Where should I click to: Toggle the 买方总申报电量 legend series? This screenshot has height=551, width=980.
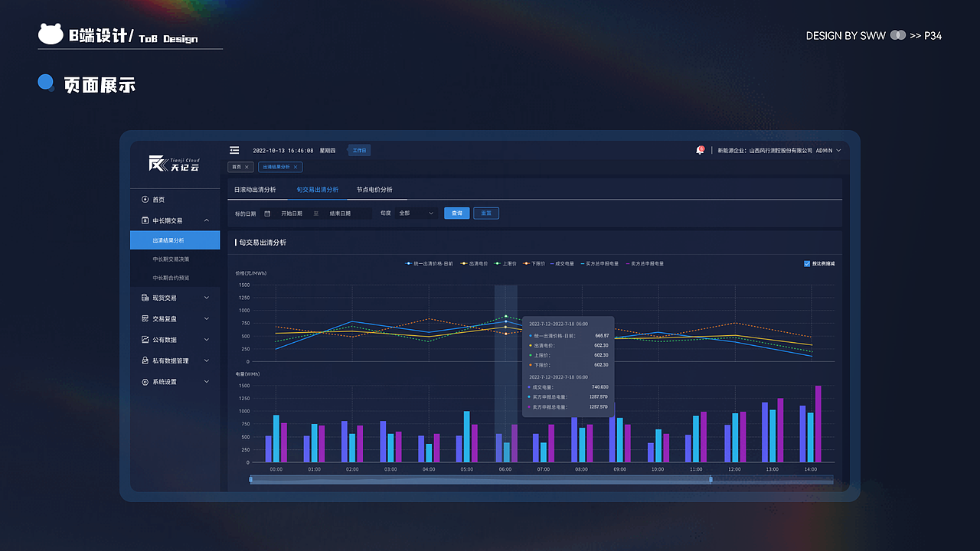[x=599, y=263]
